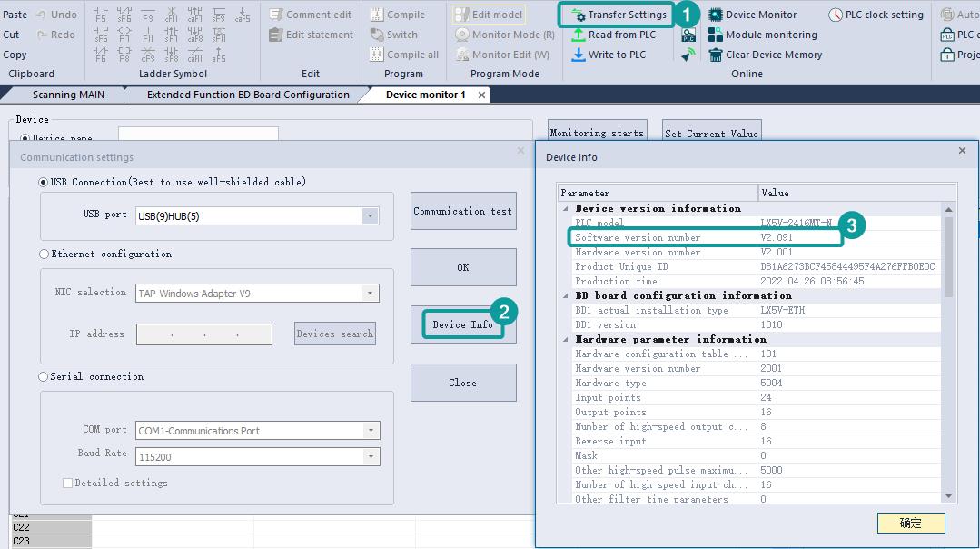Open the Baud Rate dropdown
The height and width of the screenshot is (549, 980).
371,457
